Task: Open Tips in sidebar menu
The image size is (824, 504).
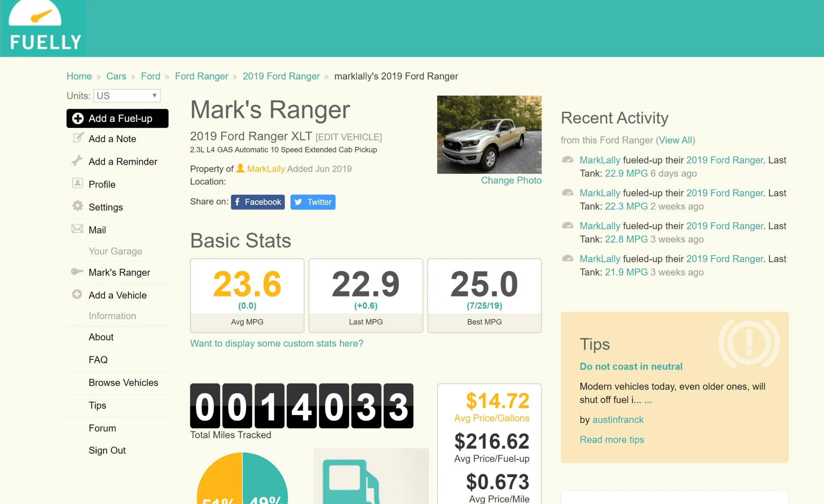Action: point(97,405)
